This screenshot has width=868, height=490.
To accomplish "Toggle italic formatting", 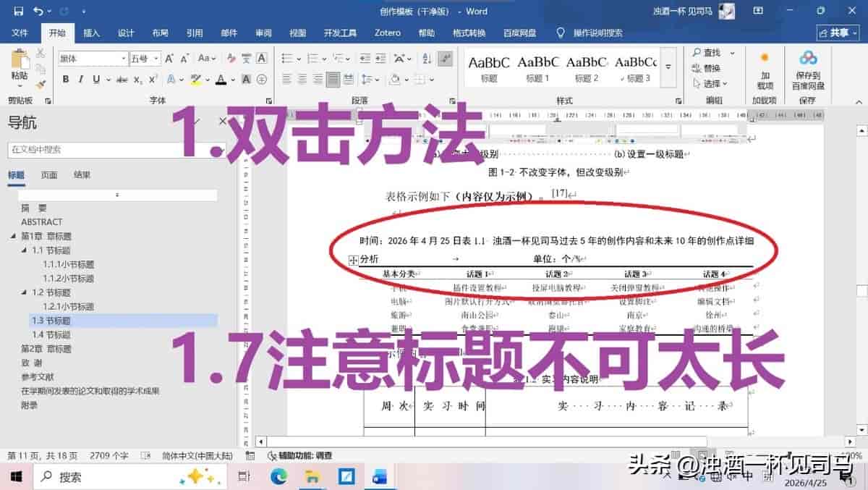I will pyautogui.click(x=80, y=80).
